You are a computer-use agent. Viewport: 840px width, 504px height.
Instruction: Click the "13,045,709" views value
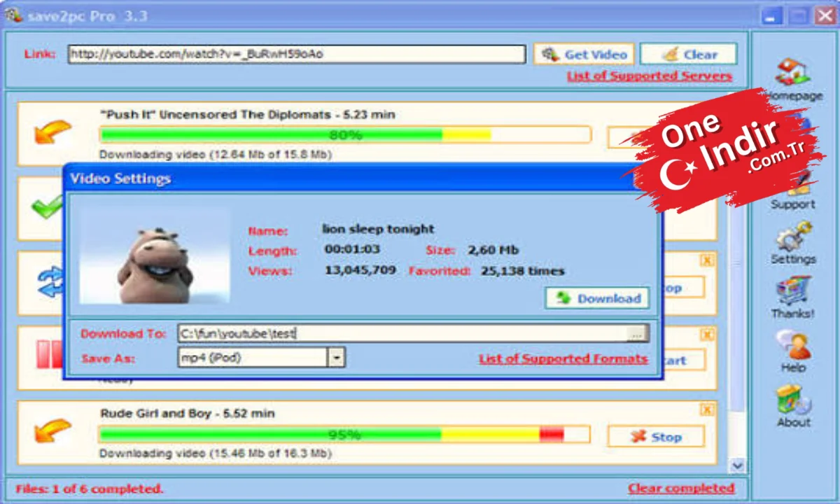(360, 269)
